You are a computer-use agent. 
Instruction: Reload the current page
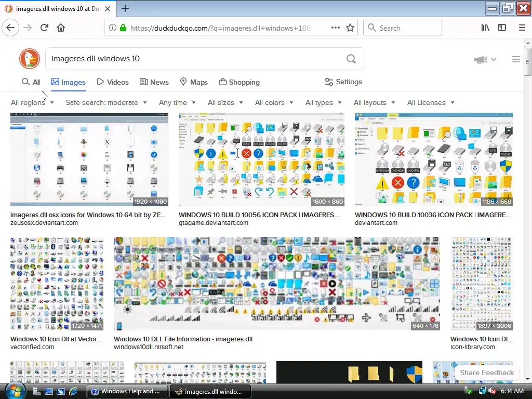click(x=45, y=28)
